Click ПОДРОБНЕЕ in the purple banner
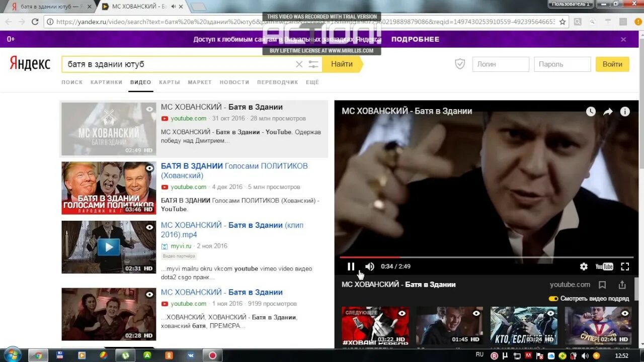Viewport: 644px width, 362px height. [x=415, y=39]
